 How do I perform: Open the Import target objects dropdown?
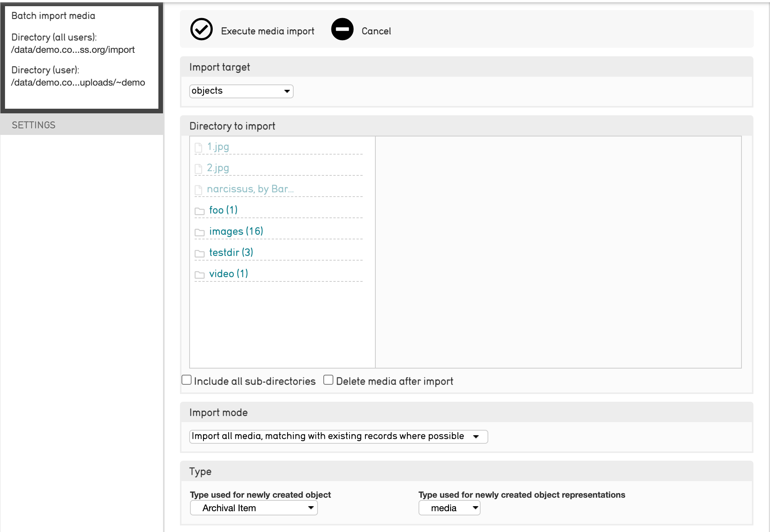[x=241, y=91]
